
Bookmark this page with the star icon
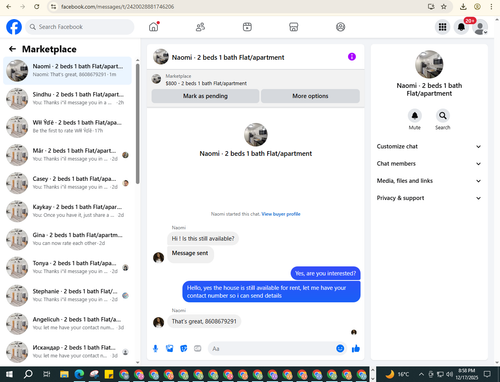pos(444,7)
